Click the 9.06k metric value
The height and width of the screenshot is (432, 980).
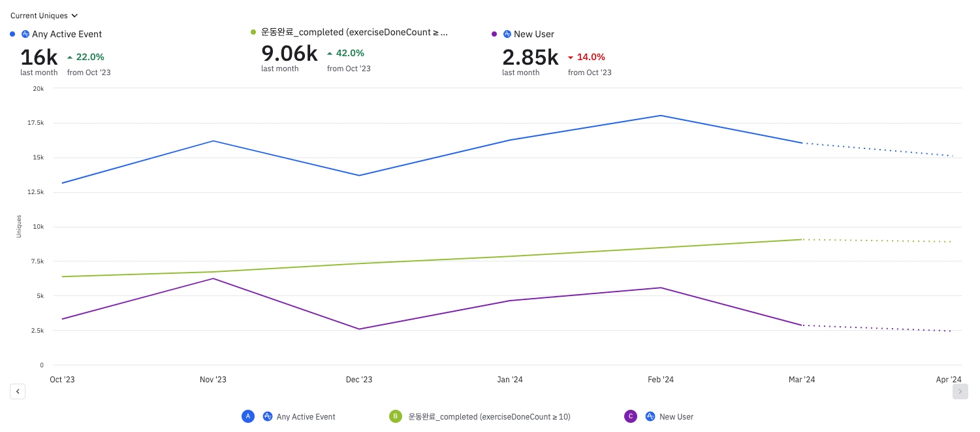click(x=289, y=53)
